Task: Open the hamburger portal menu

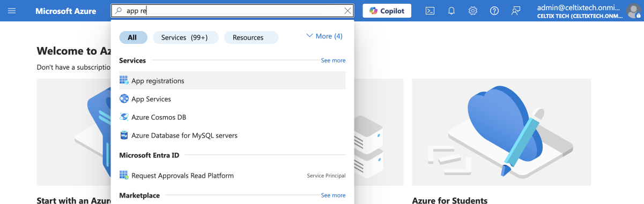Action: coord(12,11)
